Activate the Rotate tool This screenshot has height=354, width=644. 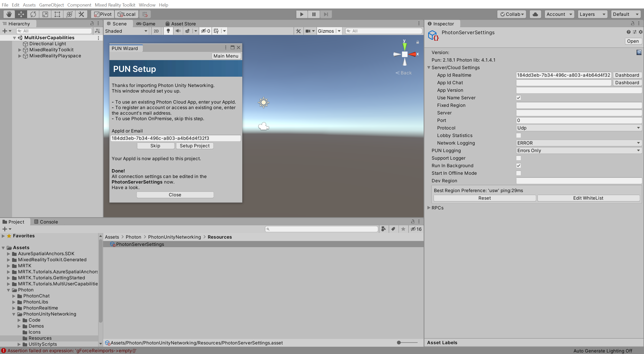(33, 14)
